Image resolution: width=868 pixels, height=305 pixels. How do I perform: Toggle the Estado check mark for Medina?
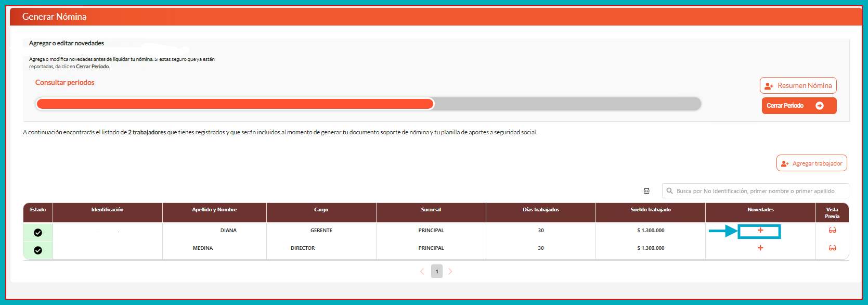(38, 250)
